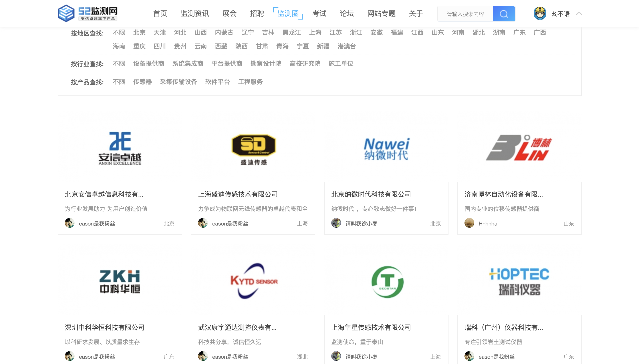Click the 52监测网 site logo

87,13
